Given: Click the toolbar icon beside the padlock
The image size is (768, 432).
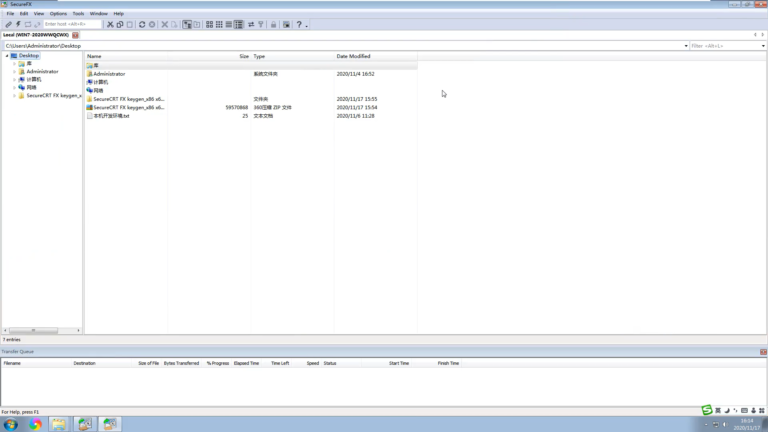Looking at the screenshot, I should pos(287,24).
